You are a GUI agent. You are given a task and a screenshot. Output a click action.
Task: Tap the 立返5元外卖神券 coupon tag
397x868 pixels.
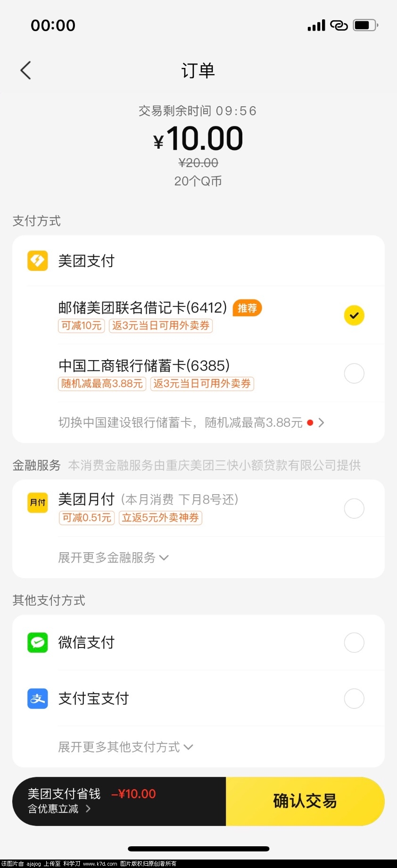[160, 518]
